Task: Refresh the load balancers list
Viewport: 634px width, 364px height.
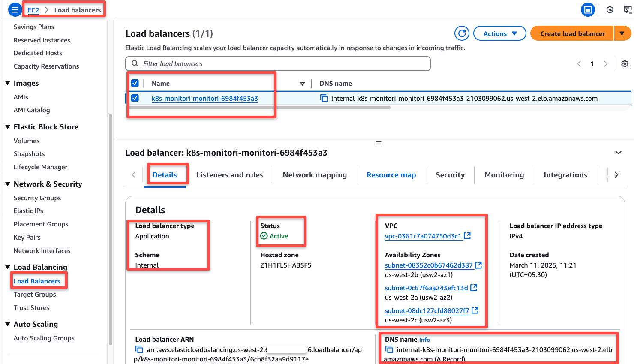Action: tap(462, 33)
